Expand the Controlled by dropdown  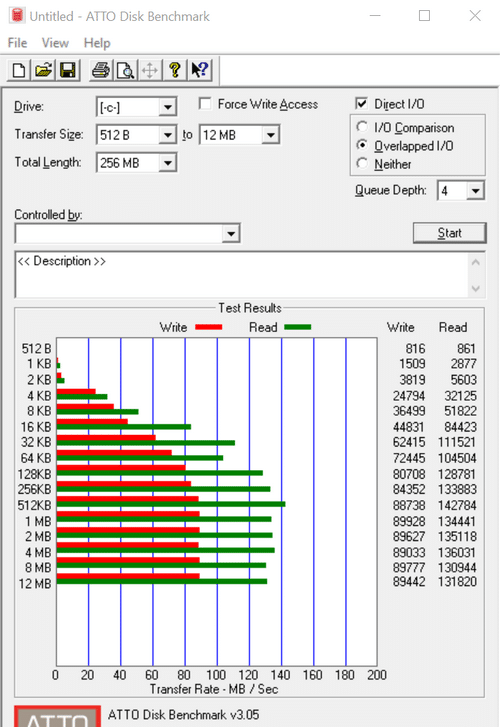[x=231, y=234]
